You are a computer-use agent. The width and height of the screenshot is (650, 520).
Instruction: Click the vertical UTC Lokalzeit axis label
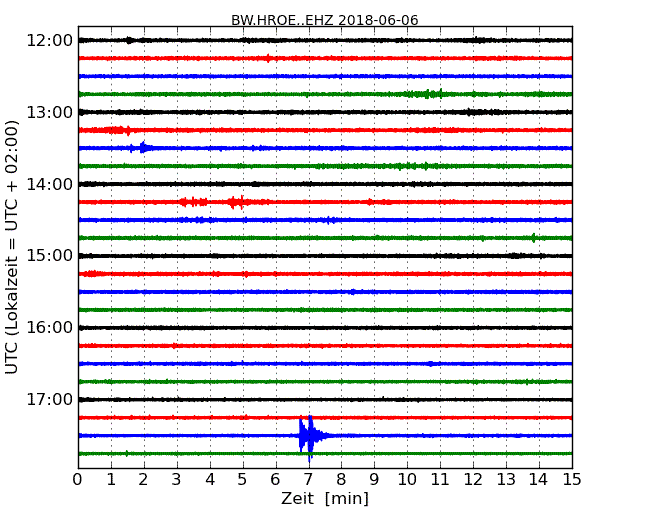click(x=12, y=247)
